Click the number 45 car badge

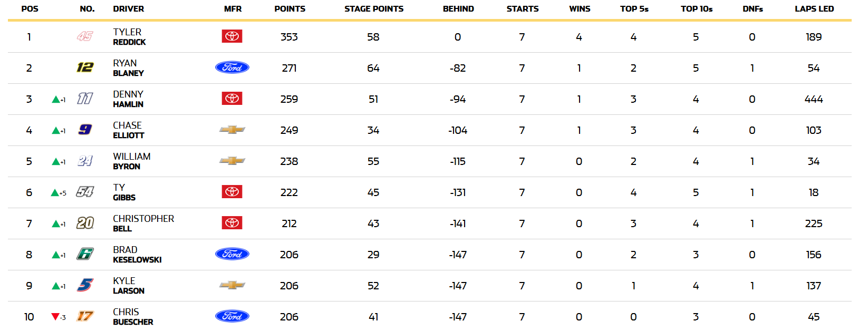coord(85,36)
